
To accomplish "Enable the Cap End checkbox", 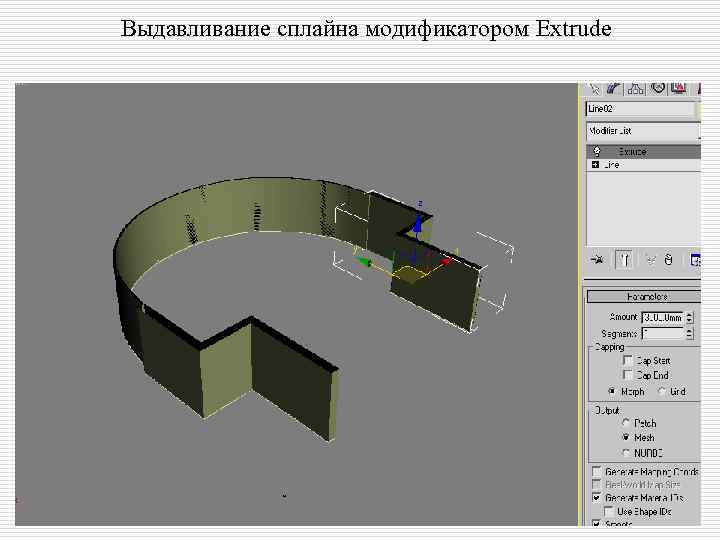I will point(628,375).
